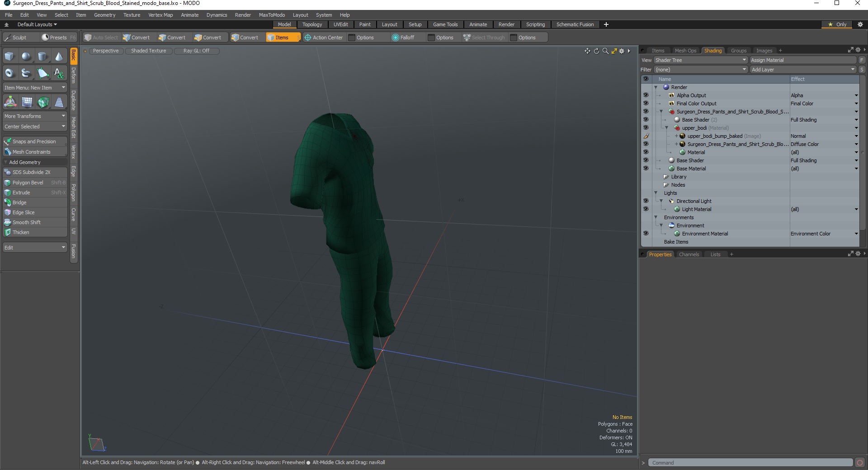The height and width of the screenshot is (470, 868).
Task: Select the Sphere primitive tool
Action: (26, 56)
